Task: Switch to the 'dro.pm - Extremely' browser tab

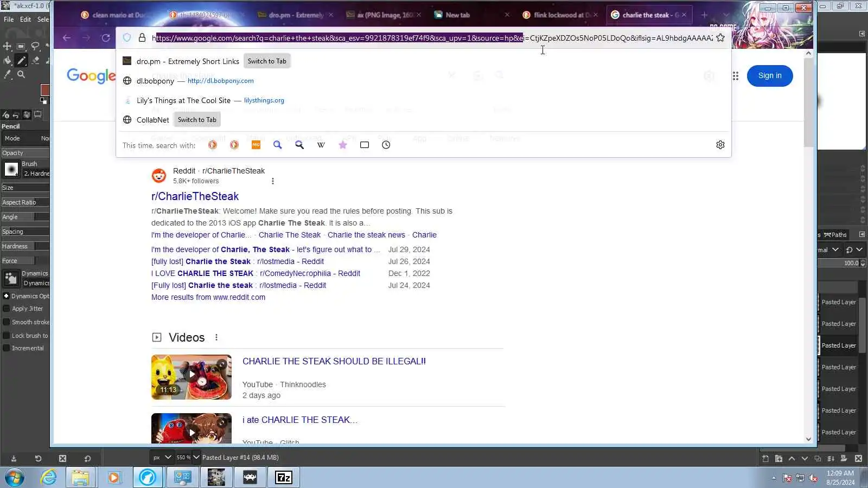Action: tap(294, 15)
